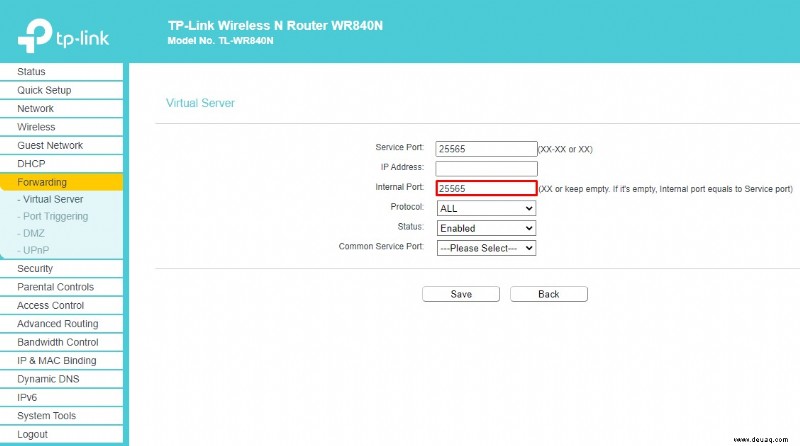Click the Common Service Port label
800x446 pixels.
click(x=381, y=246)
